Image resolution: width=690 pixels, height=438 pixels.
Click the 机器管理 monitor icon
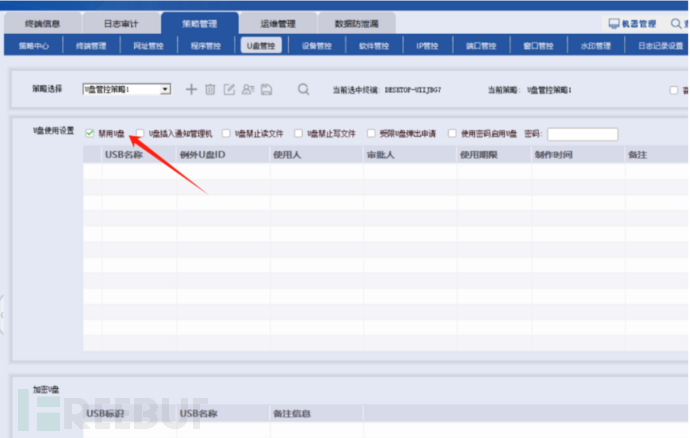(613, 23)
